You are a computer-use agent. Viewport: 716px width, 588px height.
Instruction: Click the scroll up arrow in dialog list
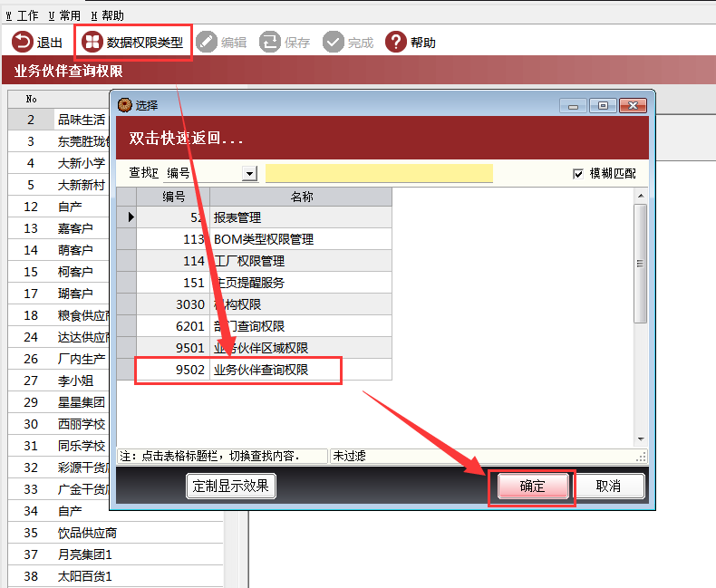coord(641,196)
